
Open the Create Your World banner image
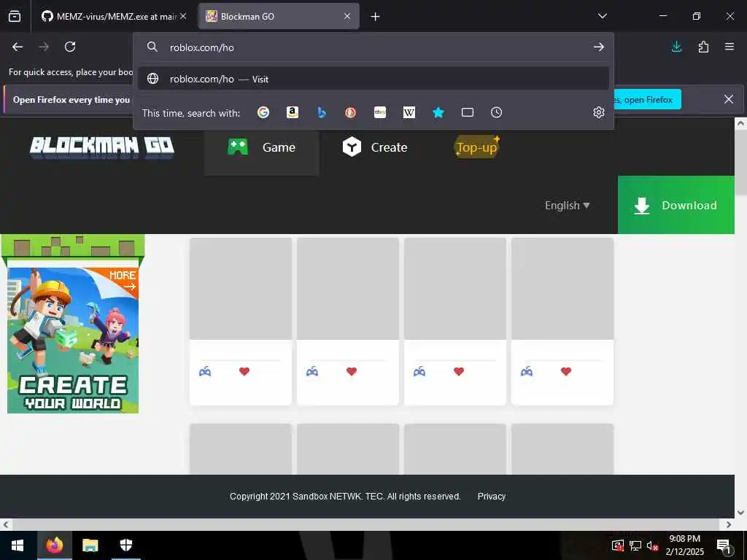click(x=73, y=340)
